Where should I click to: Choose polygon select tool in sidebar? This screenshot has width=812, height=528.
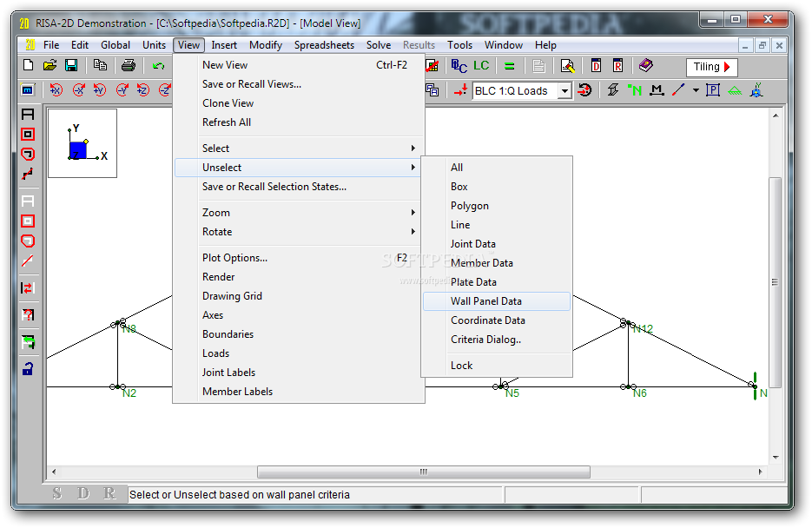click(28, 155)
